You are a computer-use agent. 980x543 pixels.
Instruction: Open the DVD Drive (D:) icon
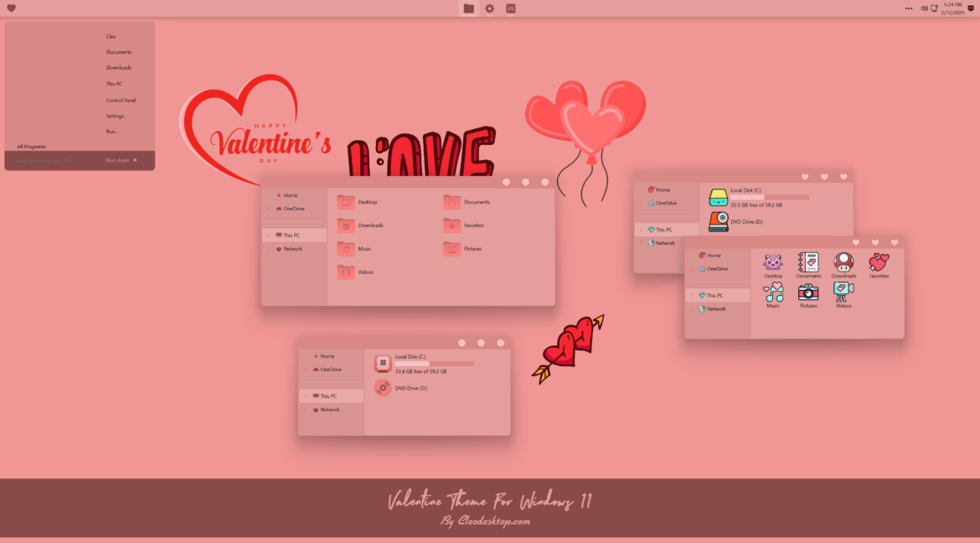coord(718,220)
